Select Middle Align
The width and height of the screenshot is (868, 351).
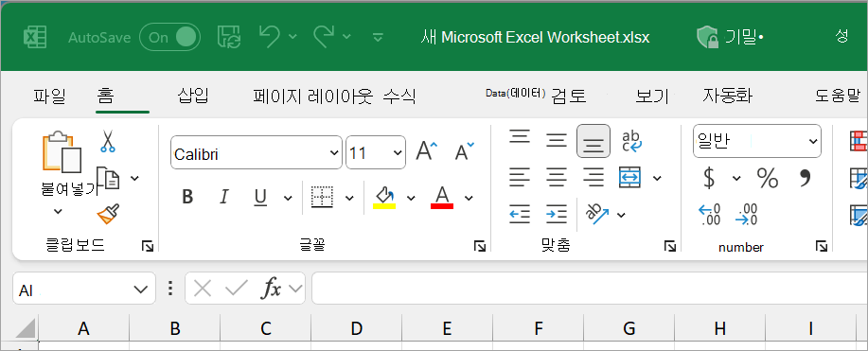[x=557, y=141]
